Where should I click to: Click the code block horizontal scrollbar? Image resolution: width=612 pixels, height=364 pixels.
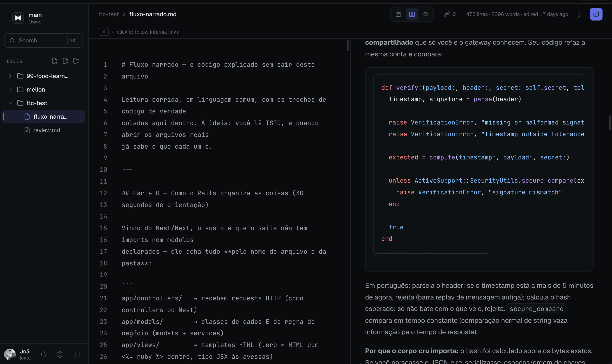tap(432, 253)
